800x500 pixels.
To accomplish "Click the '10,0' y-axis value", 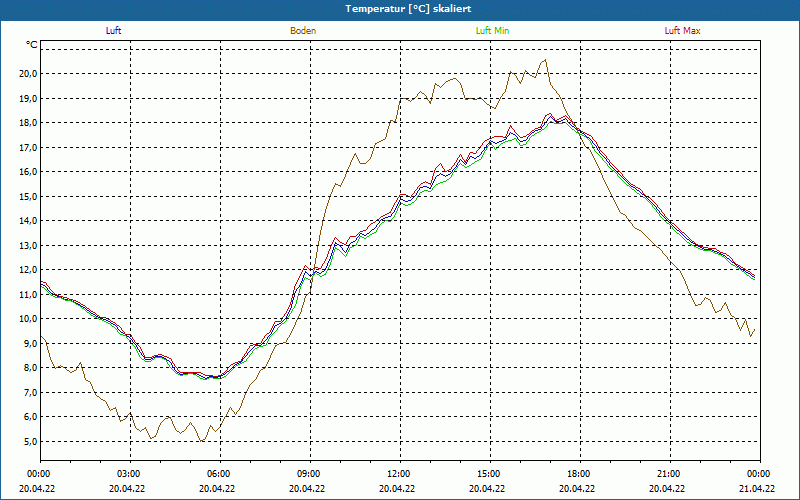I will click(x=28, y=318).
